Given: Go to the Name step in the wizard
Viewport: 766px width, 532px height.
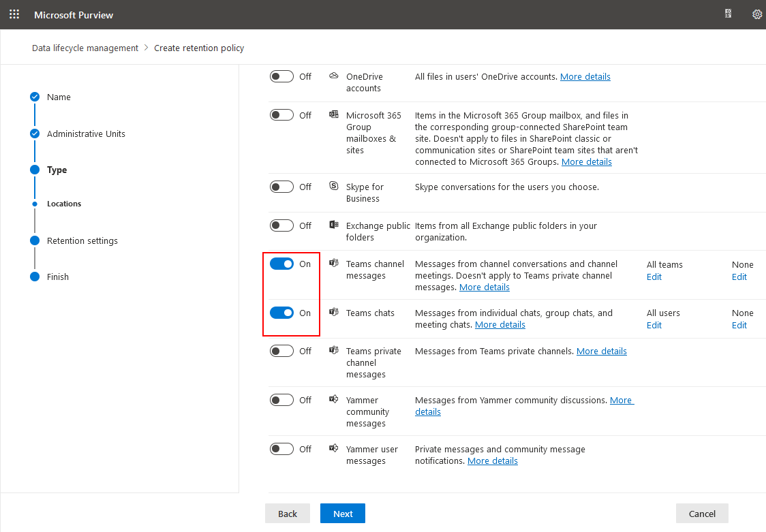Looking at the screenshot, I should coord(59,97).
